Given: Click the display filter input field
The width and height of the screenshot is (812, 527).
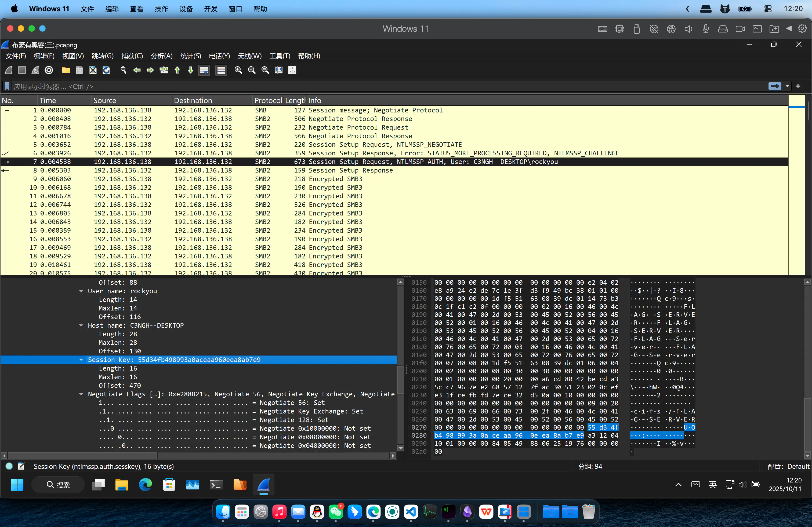Looking at the screenshot, I should point(375,86).
